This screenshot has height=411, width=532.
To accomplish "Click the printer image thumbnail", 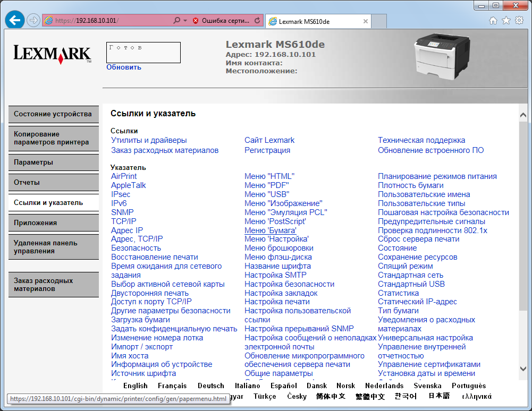I will click(x=442, y=57).
